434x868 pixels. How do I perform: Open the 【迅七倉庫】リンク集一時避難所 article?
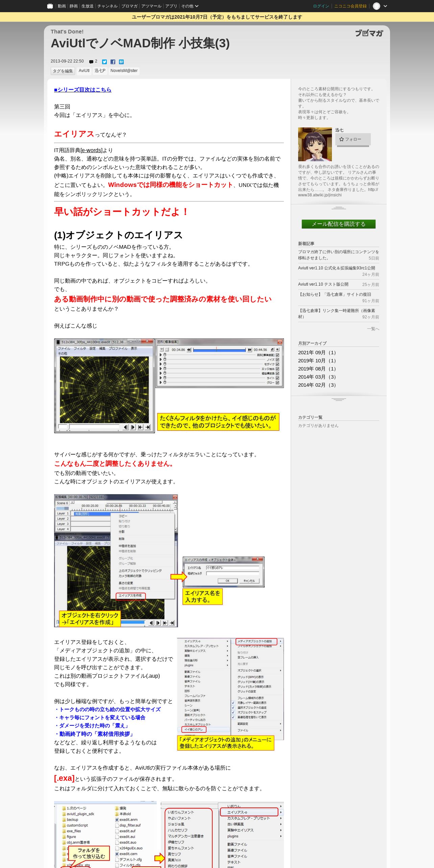337,314
